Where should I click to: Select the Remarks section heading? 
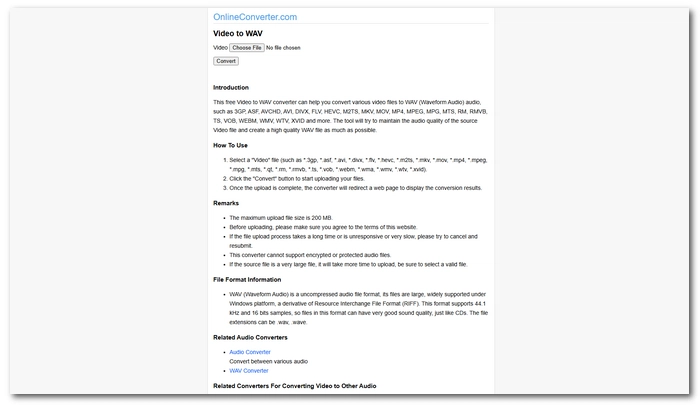[226, 203]
